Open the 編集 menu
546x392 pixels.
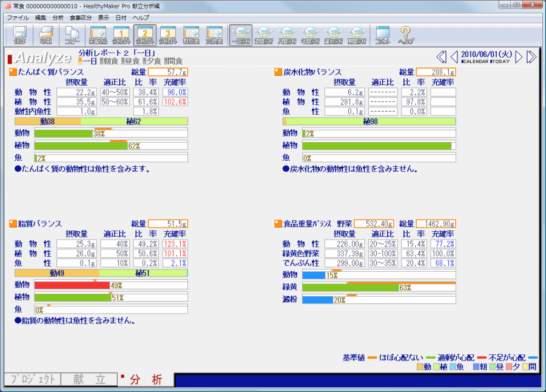coord(41,18)
